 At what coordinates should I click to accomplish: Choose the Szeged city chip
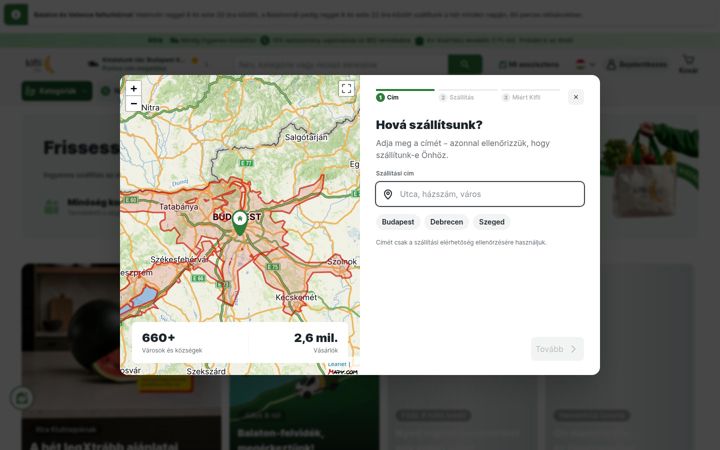[491, 222]
